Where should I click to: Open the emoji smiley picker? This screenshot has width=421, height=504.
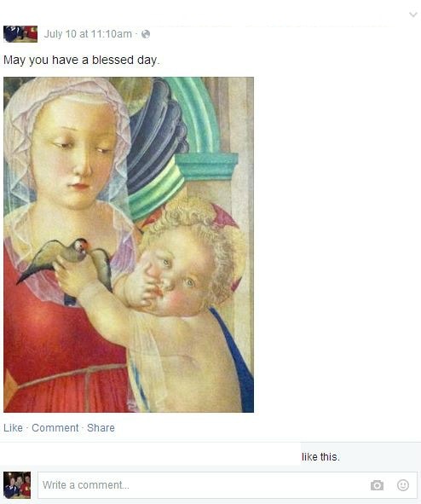coord(403,485)
